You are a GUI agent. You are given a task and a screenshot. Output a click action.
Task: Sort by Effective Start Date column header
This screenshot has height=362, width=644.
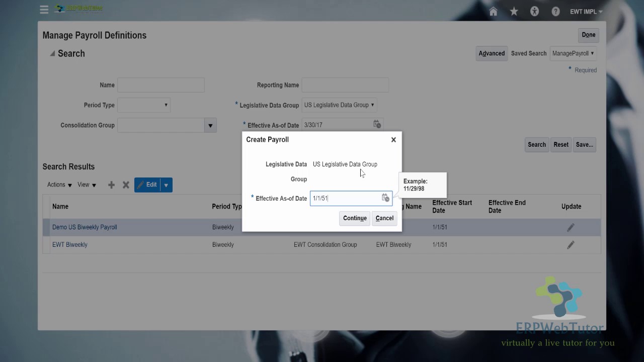pyautogui.click(x=452, y=206)
